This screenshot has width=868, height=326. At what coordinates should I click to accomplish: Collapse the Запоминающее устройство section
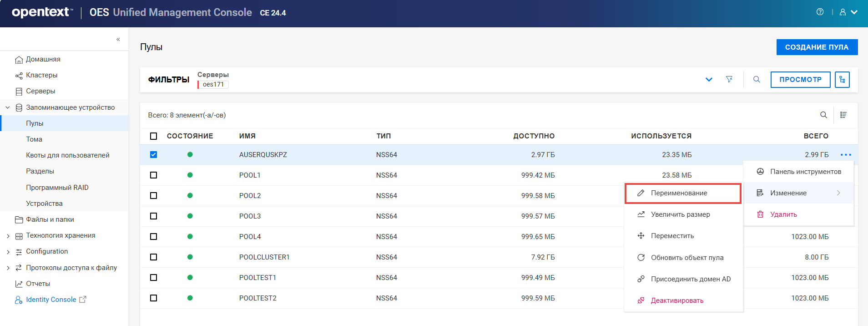(x=8, y=107)
